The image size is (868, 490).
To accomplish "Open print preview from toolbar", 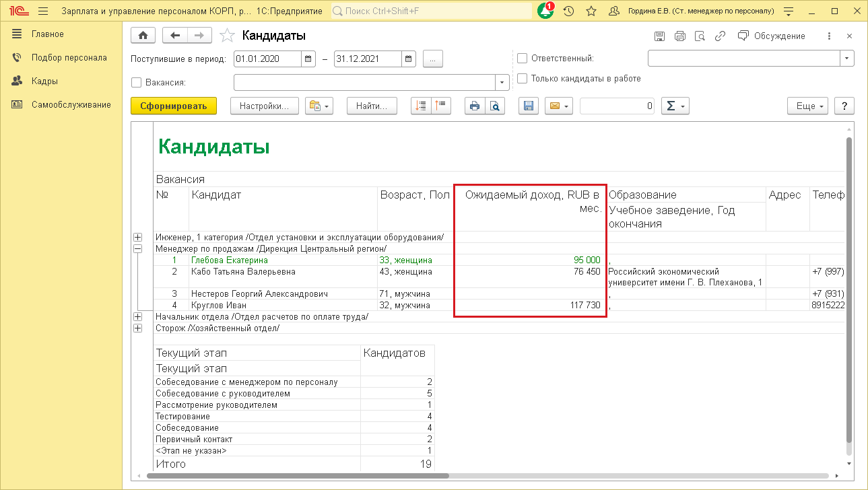I will [495, 106].
